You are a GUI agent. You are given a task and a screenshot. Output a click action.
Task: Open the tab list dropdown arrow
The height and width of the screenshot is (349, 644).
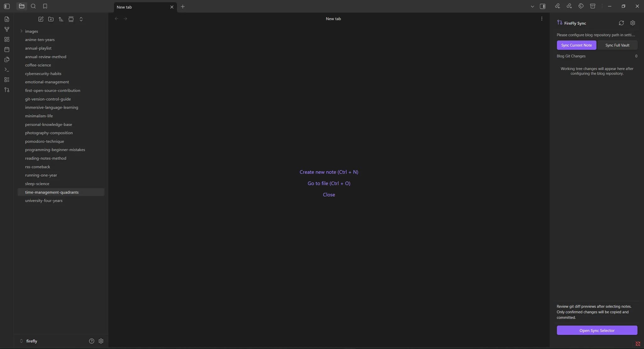click(x=532, y=6)
